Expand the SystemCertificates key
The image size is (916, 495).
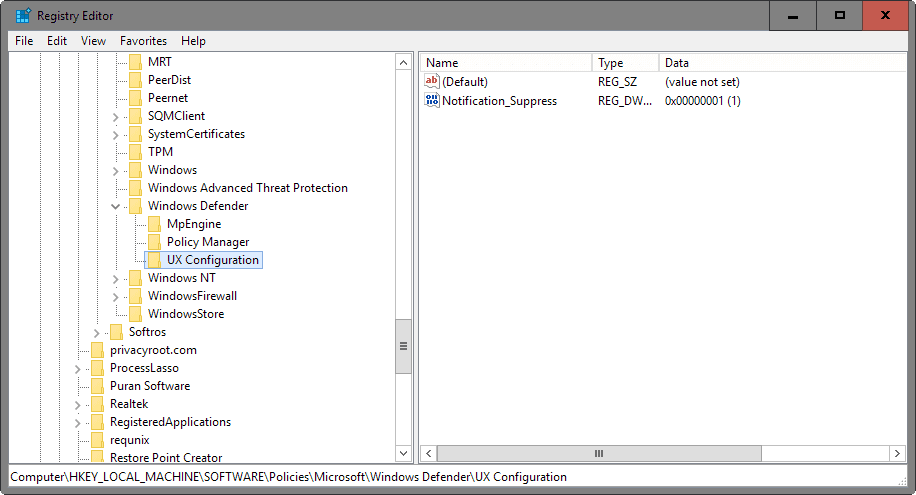[x=116, y=135]
